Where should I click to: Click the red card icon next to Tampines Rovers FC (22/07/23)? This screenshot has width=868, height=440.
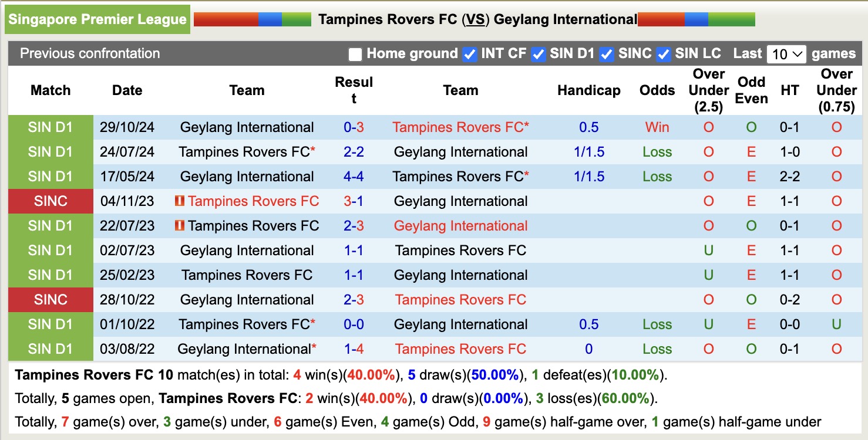(181, 225)
